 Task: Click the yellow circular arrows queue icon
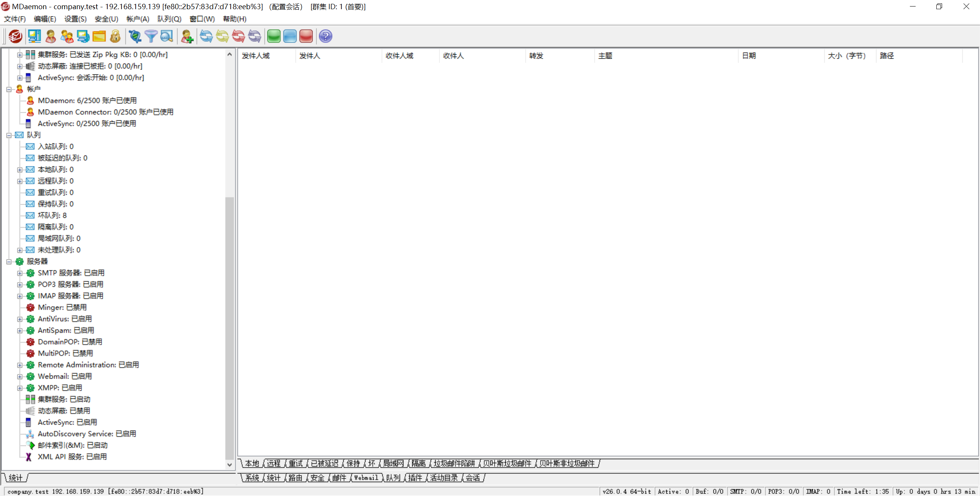click(222, 36)
